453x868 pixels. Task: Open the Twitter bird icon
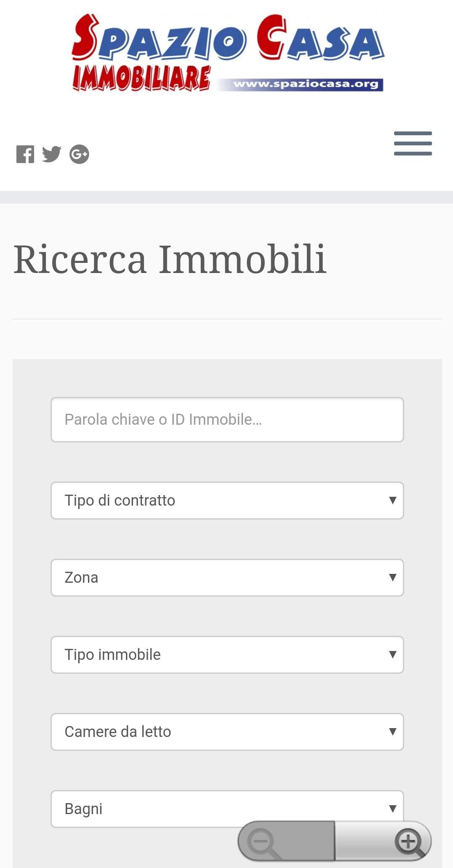pos(52,154)
